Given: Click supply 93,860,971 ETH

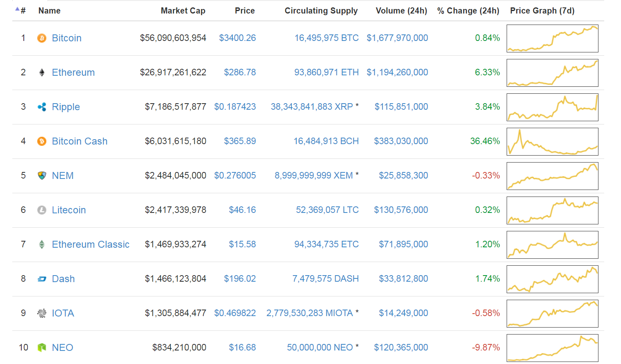Looking at the screenshot, I should (x=327, y=72).
